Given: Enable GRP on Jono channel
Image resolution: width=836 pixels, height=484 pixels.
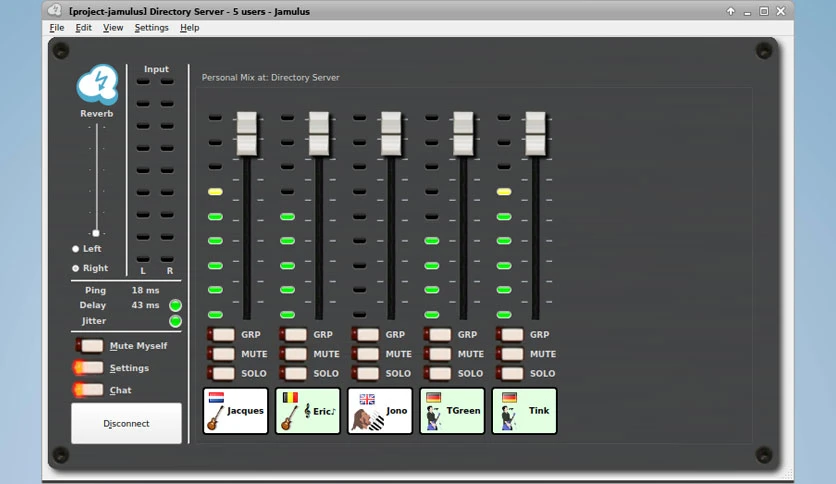Looking at the screenshot, I should 366,335.
